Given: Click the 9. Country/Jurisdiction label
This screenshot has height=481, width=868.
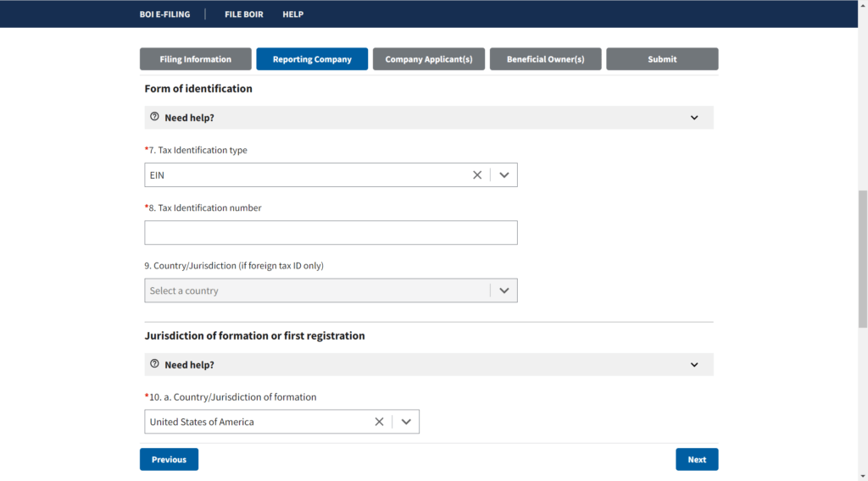Looking at the screenshot, I should (234, 265).
